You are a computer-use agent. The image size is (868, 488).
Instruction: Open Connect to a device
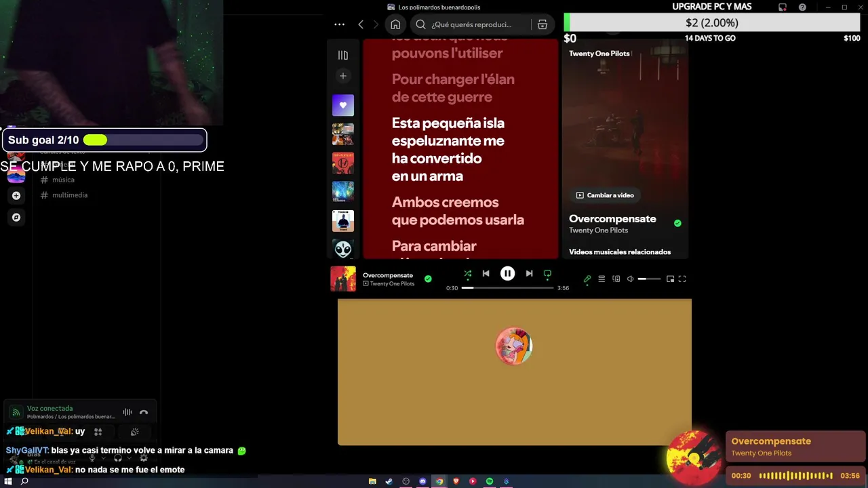click(x=616, y=279)
